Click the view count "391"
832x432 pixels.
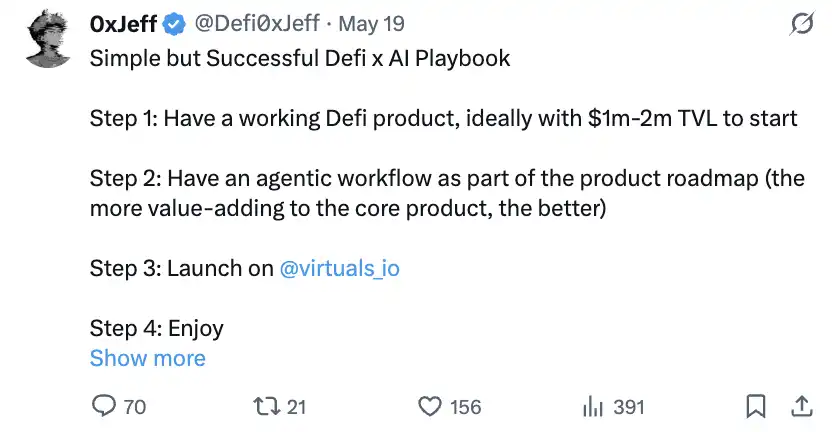628,407
